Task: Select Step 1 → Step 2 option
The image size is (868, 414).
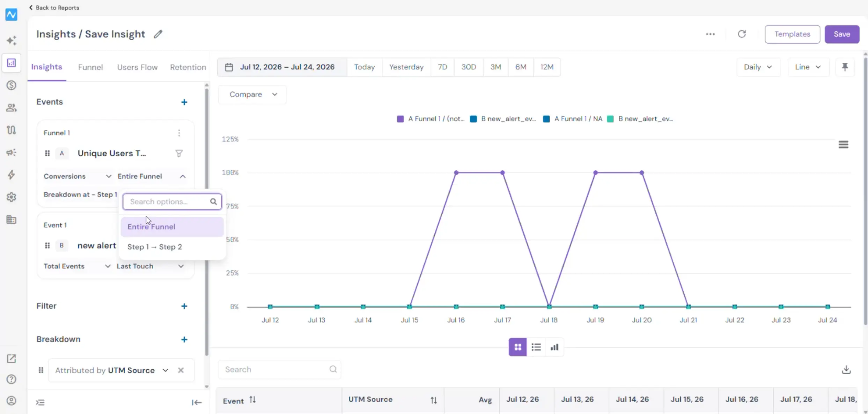Action: (x=172, y=247)
